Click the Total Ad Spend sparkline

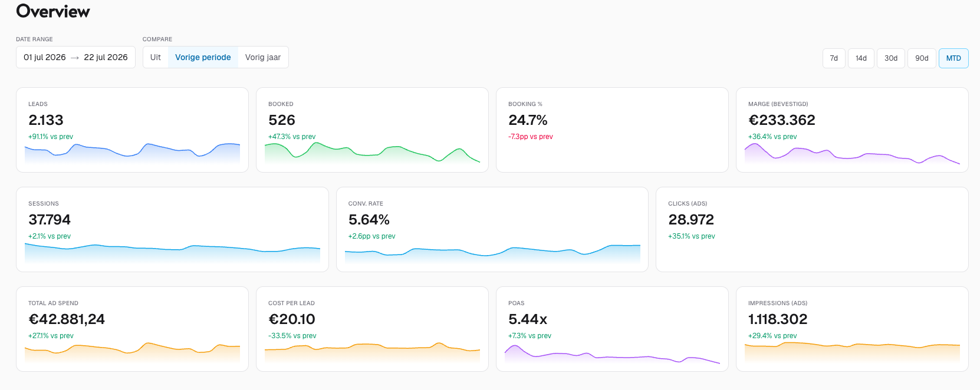click(x=132, y=352)
